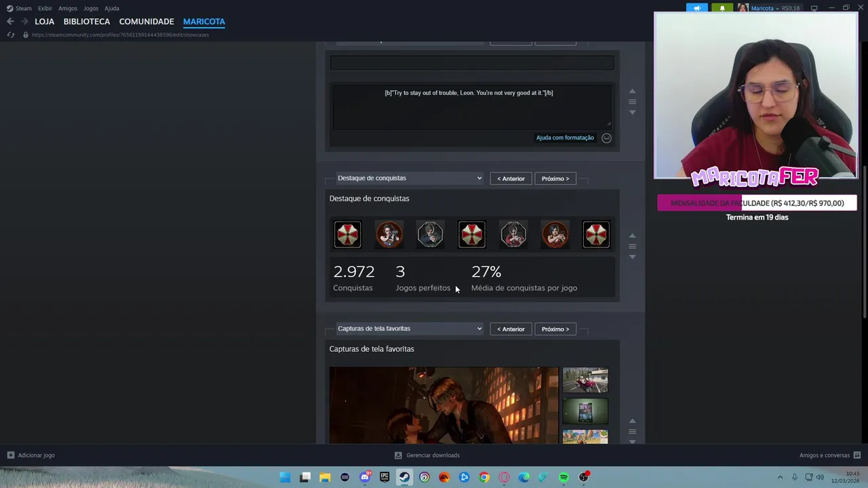Grab the Destaque de conquistas drag handle
This screenshot has width=868, height=488.
click(632, 246)
